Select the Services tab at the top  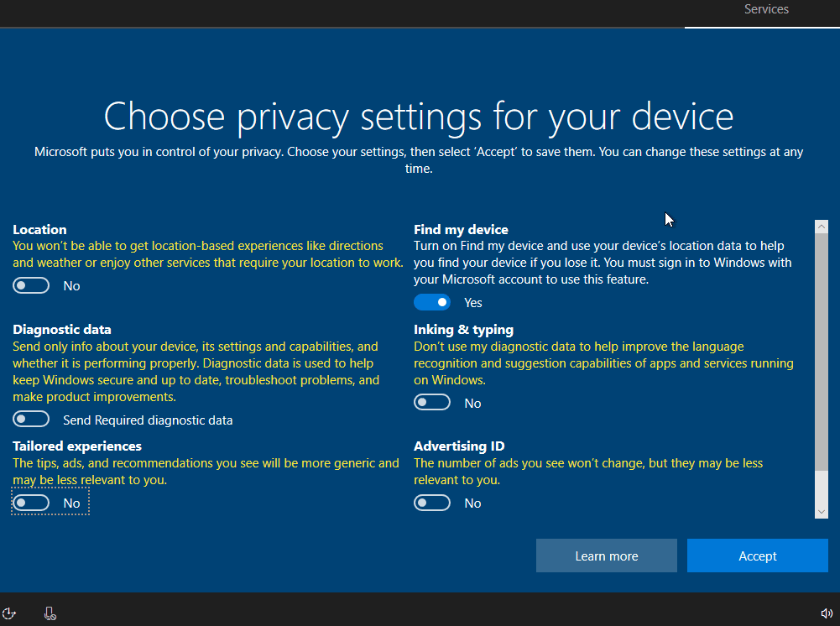tap(765, 9)
